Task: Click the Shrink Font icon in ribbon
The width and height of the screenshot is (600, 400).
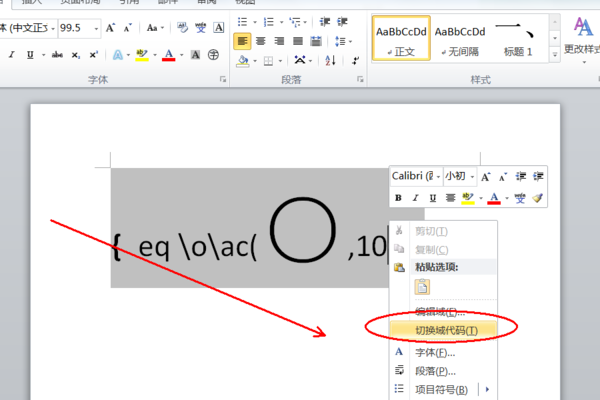Action: pos(127,28)
